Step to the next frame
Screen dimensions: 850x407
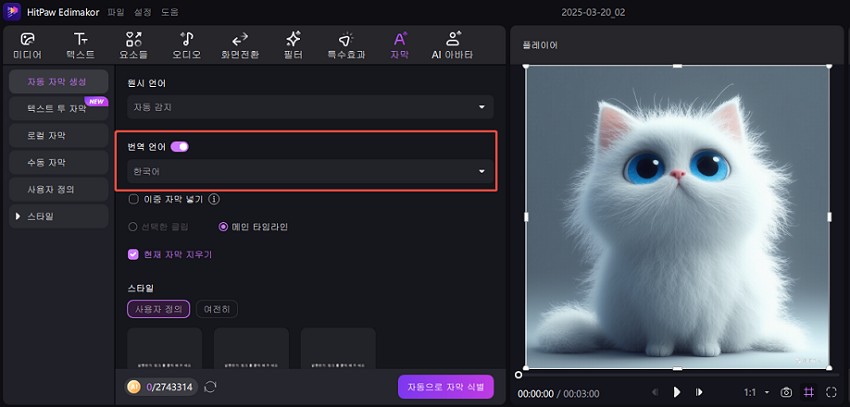tap(699, 392)
